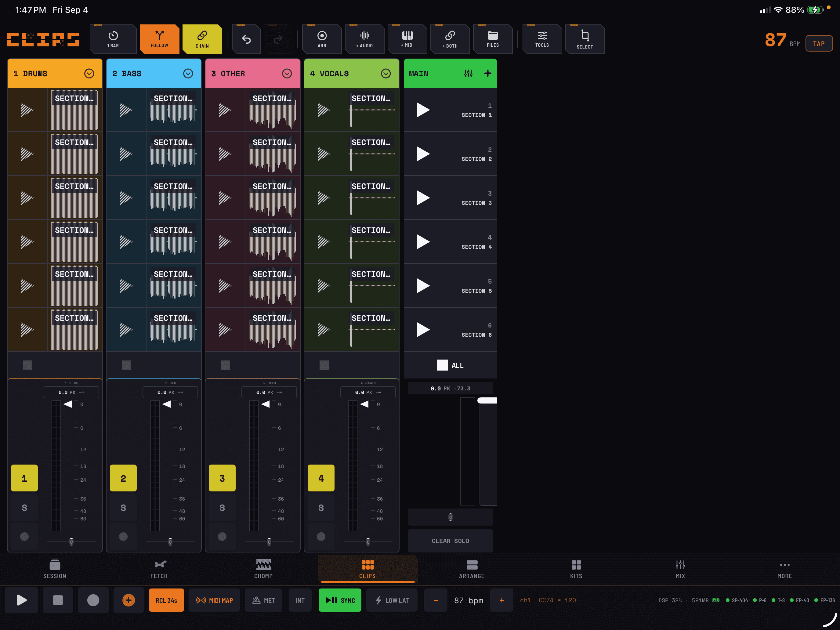Screen dimensions: 840x630
Task: Click the MIDI MAP button
Action: (215, 600)
